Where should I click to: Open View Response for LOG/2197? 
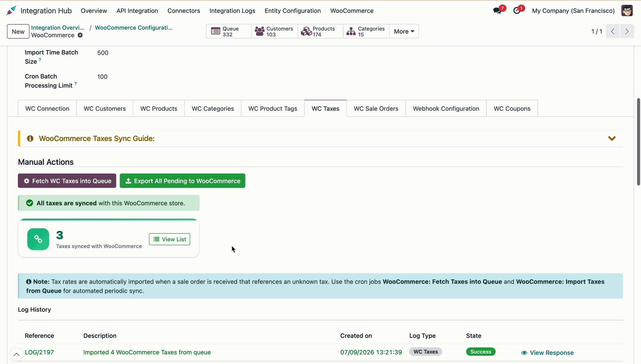click(x=548, y=353)
